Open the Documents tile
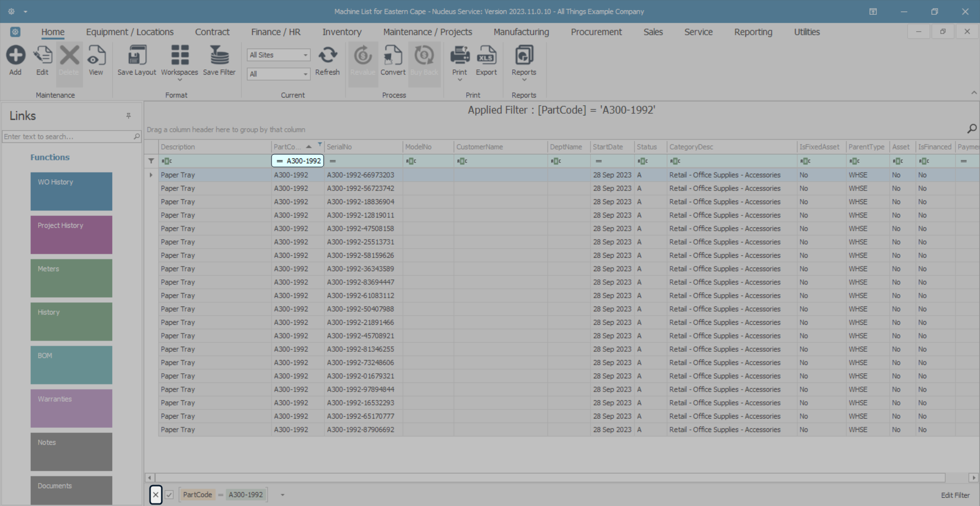This screenshot has height=506, width=980. point(71,491)
